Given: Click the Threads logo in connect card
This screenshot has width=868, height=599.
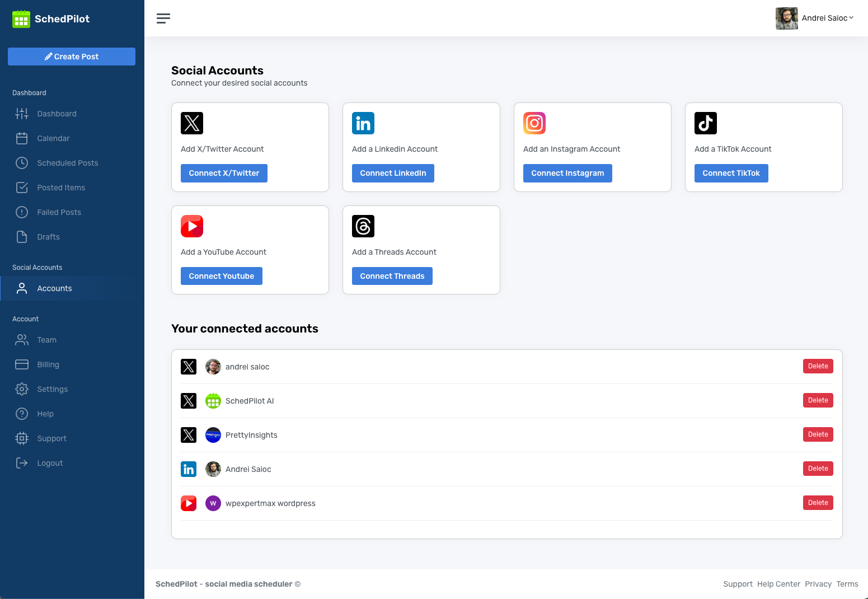Looking at the screenshot, I should (x=363, y=226).
